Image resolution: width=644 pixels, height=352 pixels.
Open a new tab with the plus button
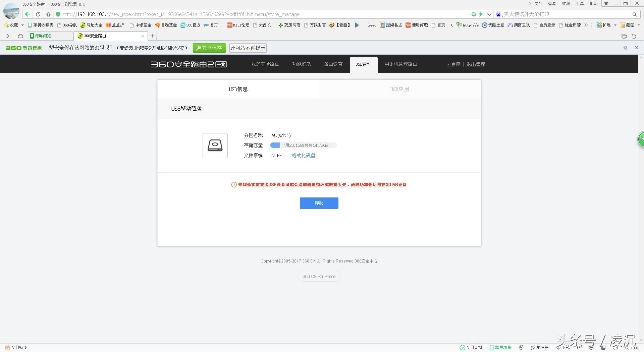point(152,36)
